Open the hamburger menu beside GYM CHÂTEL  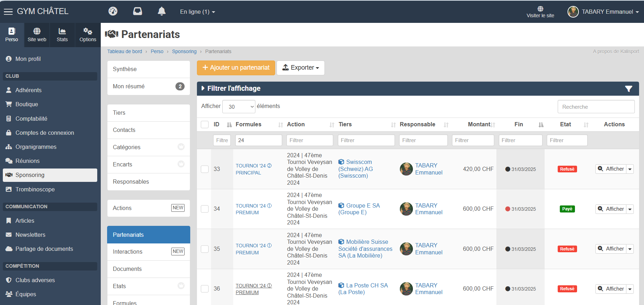click(8, 12)
